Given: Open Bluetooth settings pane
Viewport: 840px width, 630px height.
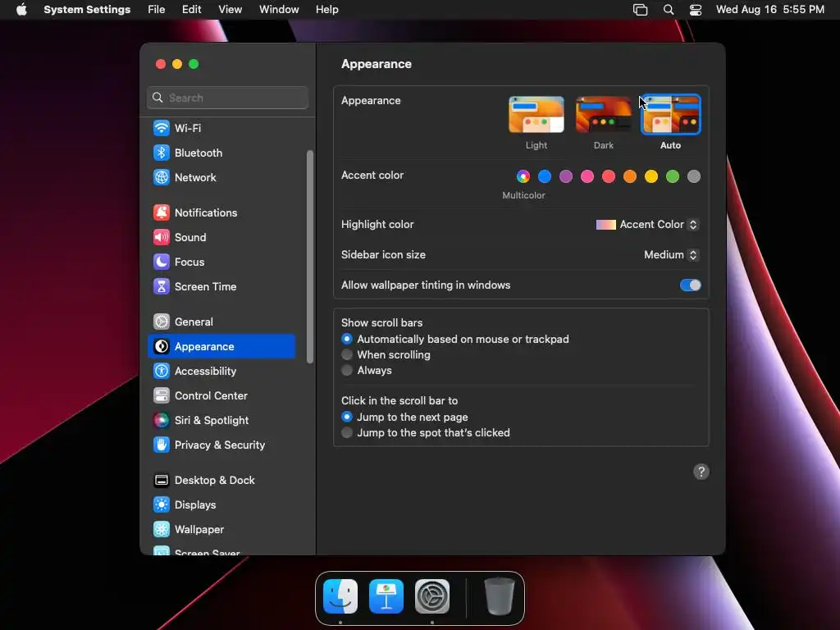Looking at the screenshot, I should click(x=221, y=153).
